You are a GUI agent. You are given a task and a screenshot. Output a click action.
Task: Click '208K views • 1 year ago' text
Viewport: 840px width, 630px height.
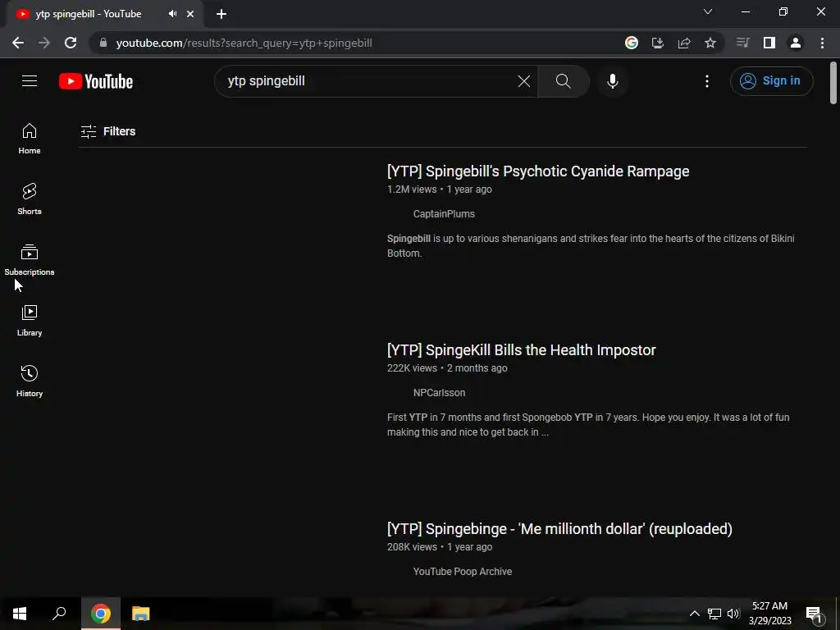[440, 547]
